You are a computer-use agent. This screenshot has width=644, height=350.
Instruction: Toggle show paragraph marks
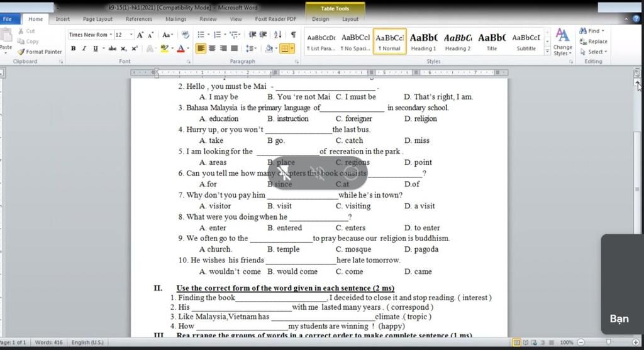point(293,35)
